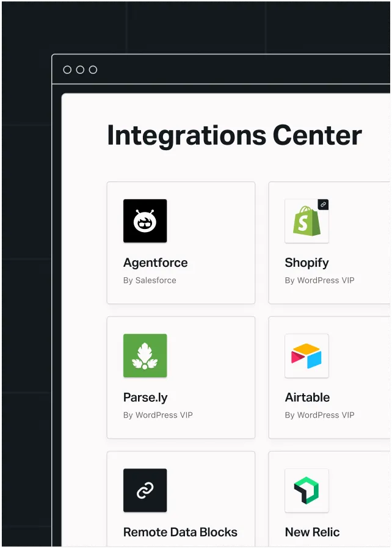Open the Agentforce robot icon
Image resolution: width=392 pixels, height=549 pixels.
[145, 221]
